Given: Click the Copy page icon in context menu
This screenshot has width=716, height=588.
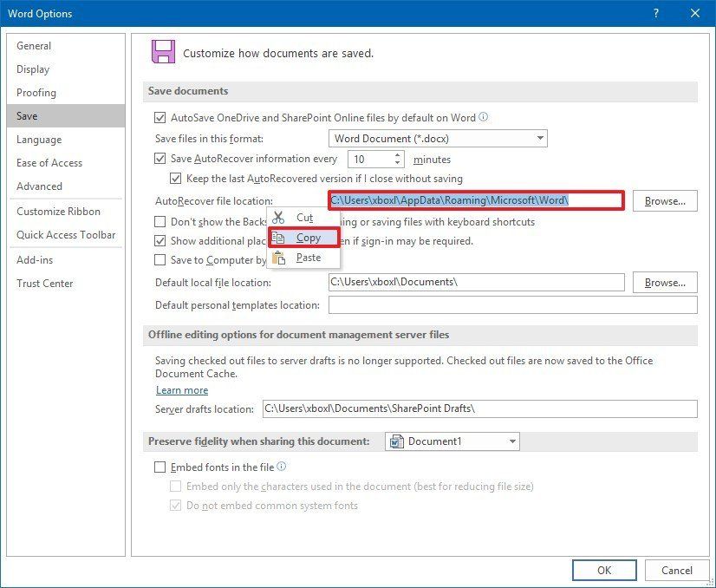Looking at the screenshot, I should 278,238.
